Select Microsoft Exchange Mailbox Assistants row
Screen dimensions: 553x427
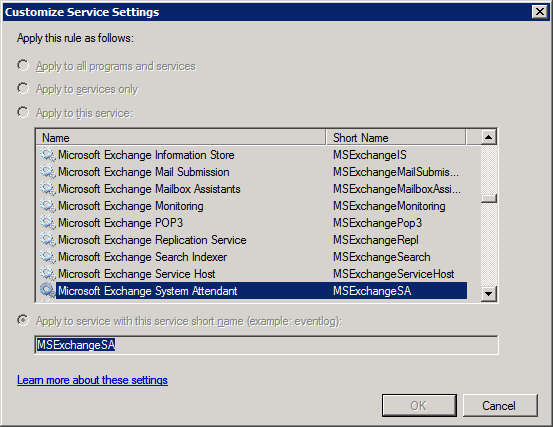tap(252, 189)
